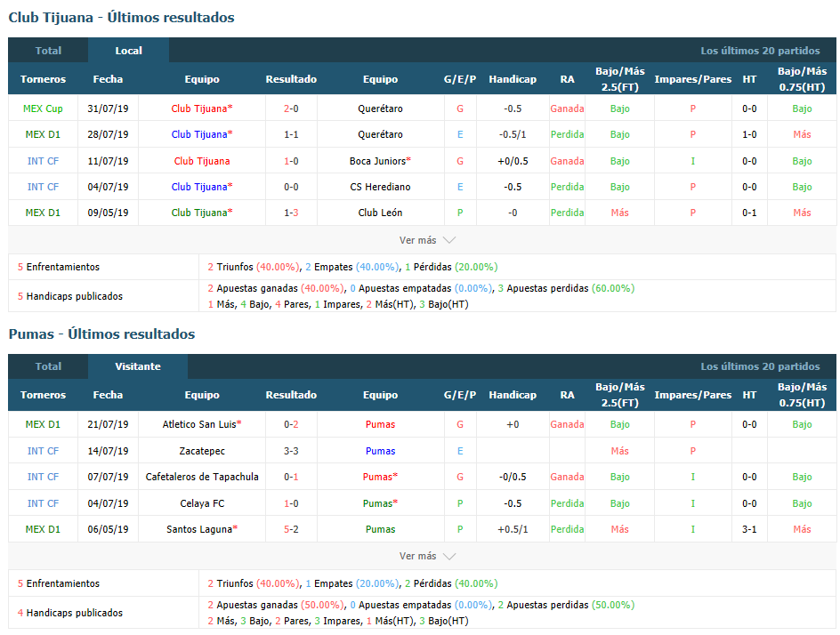Open INT CF link dated 11/07/19

pyautogui.click(x=43, y=161)
